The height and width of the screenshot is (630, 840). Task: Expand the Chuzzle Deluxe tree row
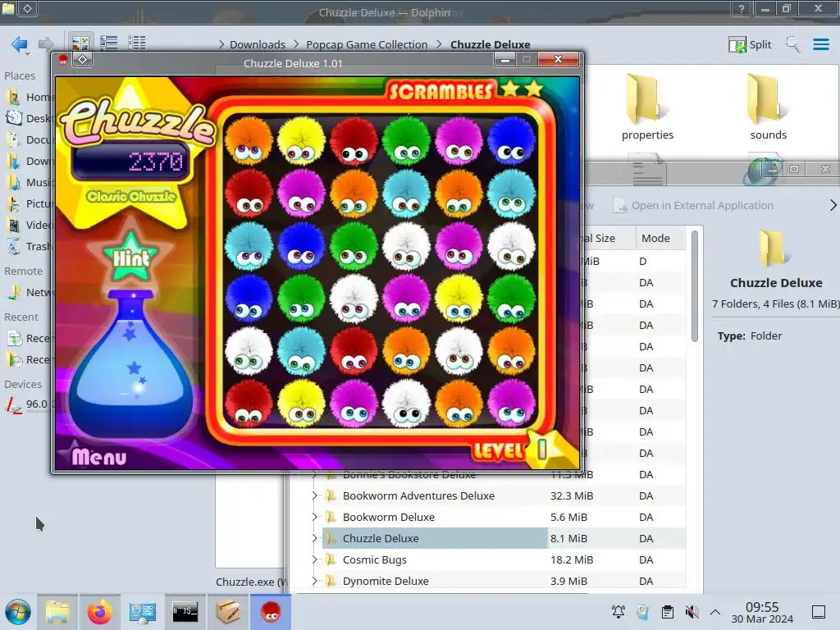point(314,538)
